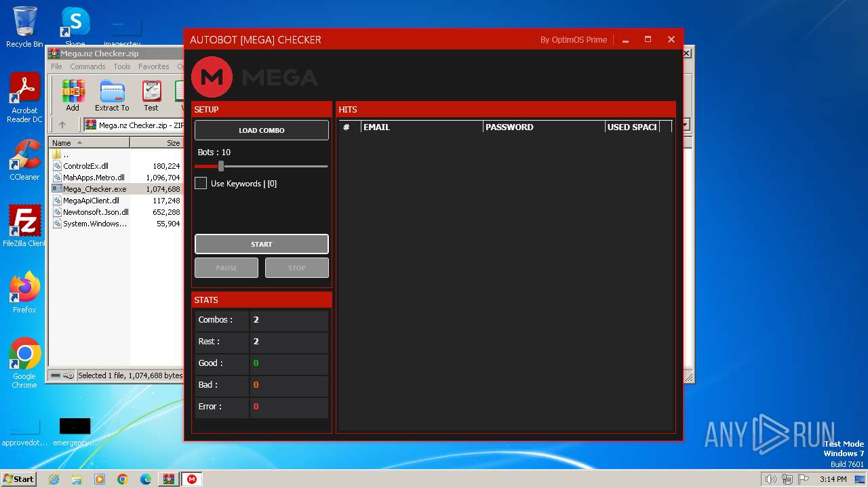
Task: Switch to Mega Checker taskbar button
Action: click(x=192, y=479)
